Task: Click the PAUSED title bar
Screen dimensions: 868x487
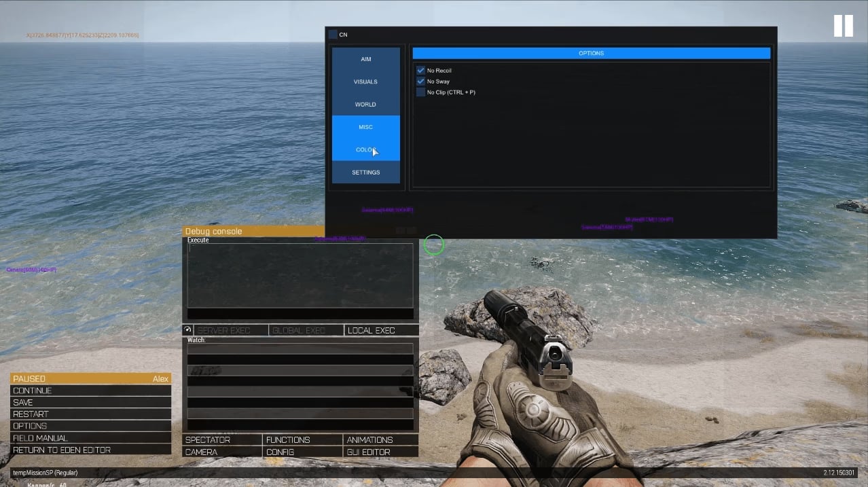Action: (90, 378)
